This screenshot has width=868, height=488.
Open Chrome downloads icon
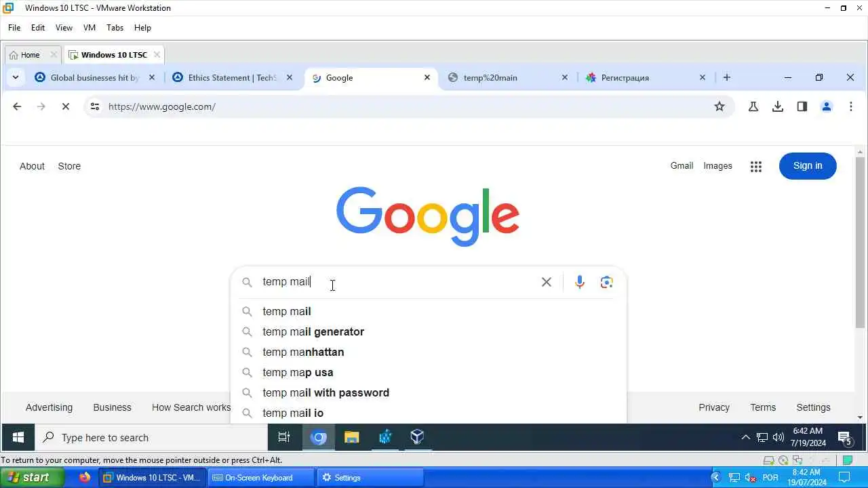778,106
